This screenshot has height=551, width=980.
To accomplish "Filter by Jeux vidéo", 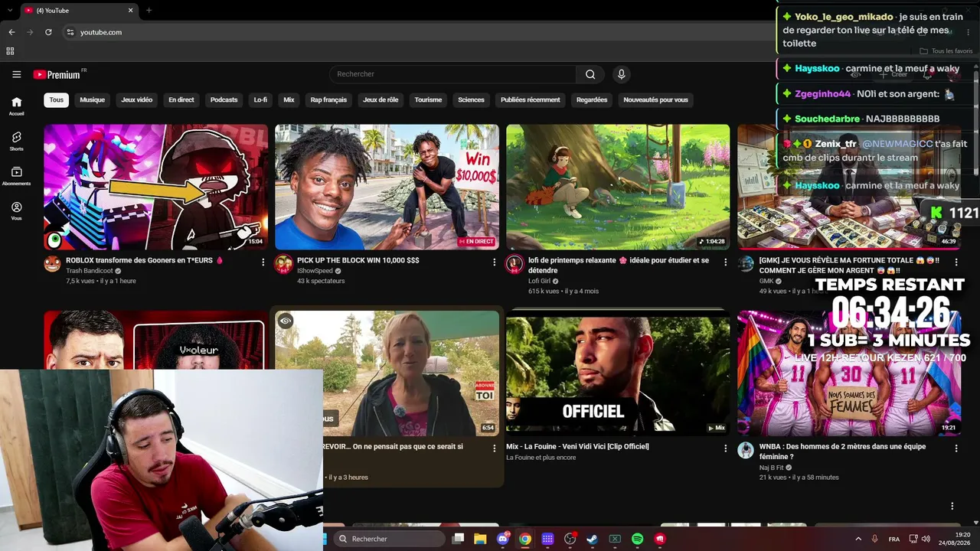I will coord(137,99).
